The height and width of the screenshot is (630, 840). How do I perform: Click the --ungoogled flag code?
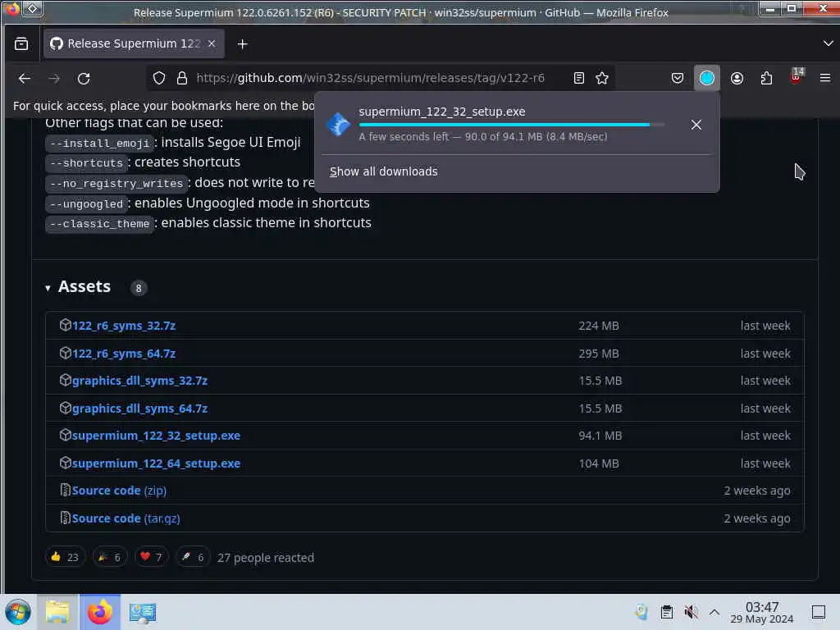86,203
